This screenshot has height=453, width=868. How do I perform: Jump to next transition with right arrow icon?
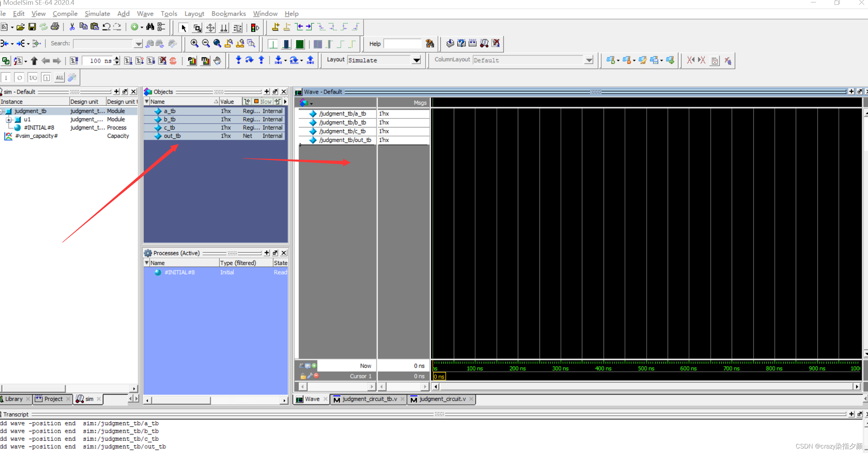[x=310, y=27]
